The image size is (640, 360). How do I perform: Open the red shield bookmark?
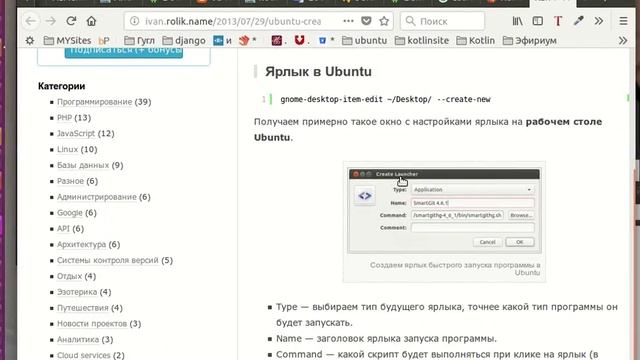pyautogui.click(x=302, y=40)
